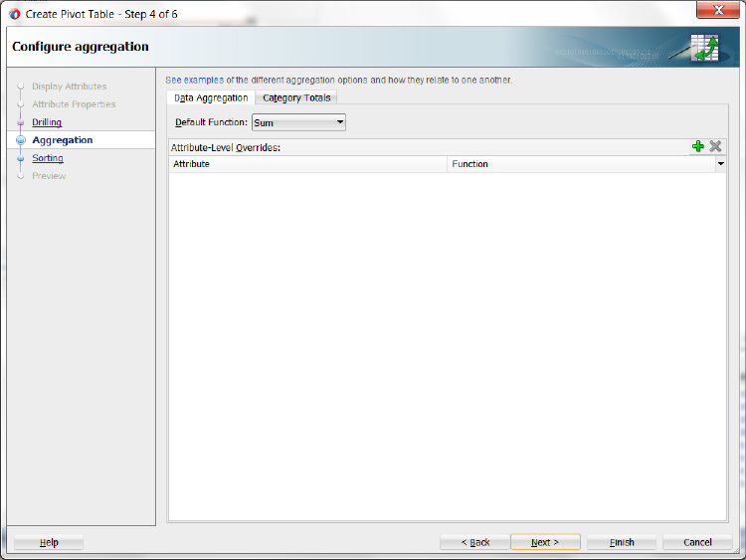Cancel the Create Pivot Table wizard
This screenshot has height=560, width=746.
(697, 542)
